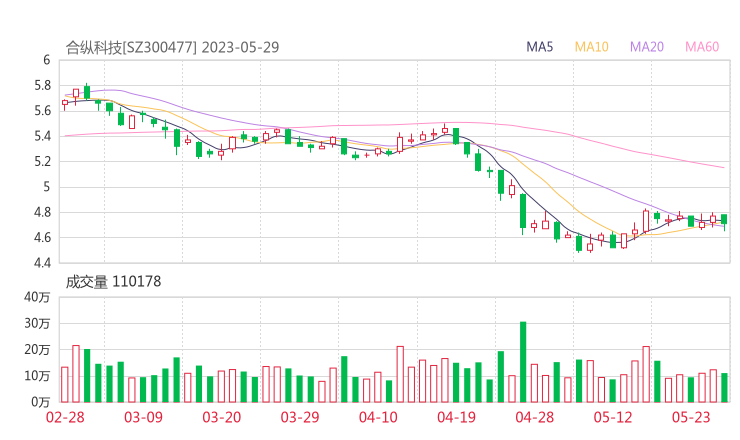The height and width of the screenshot is (440, 740).
Task: Click the 40万 volume axis label
Action: (x=37, y=297)
